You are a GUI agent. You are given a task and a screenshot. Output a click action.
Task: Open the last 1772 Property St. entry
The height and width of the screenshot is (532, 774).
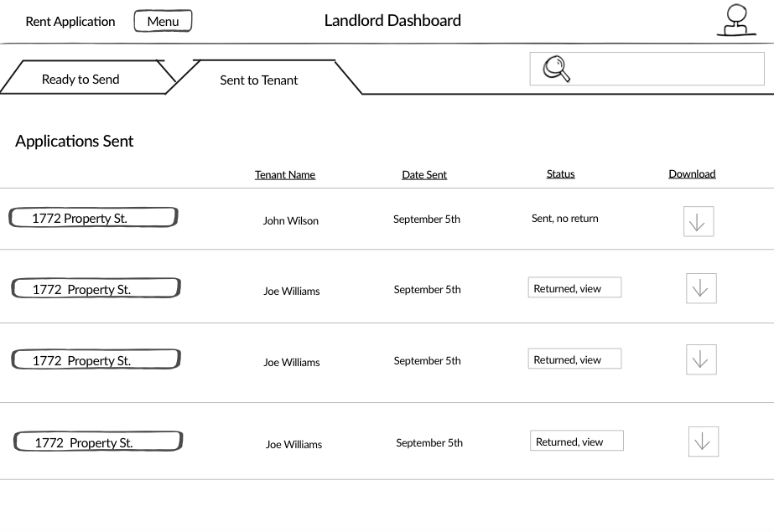(x=98, y=442)
